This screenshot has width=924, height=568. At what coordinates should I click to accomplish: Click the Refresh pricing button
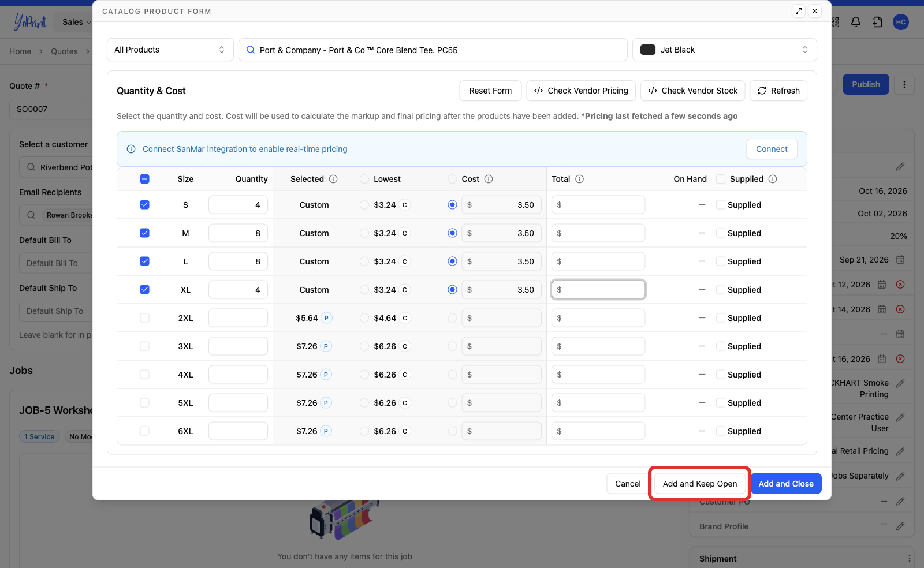[x=778, y=91]
